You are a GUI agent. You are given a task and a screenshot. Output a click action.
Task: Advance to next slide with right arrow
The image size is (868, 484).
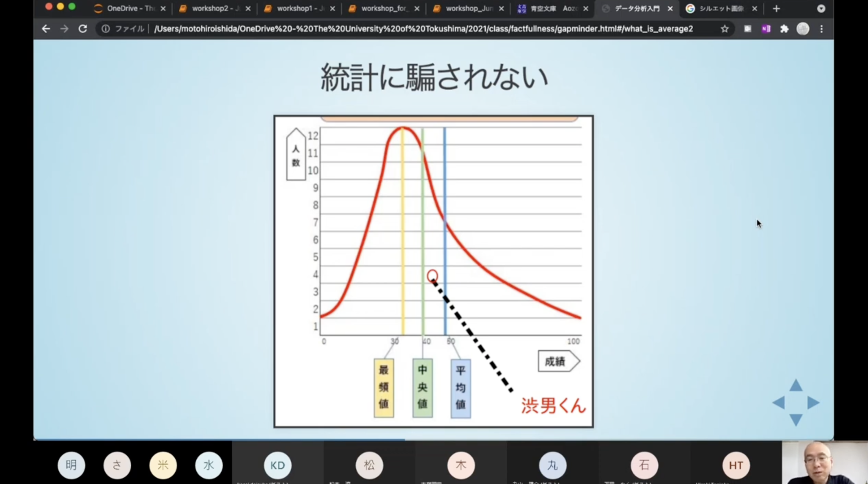coord(813,403)
